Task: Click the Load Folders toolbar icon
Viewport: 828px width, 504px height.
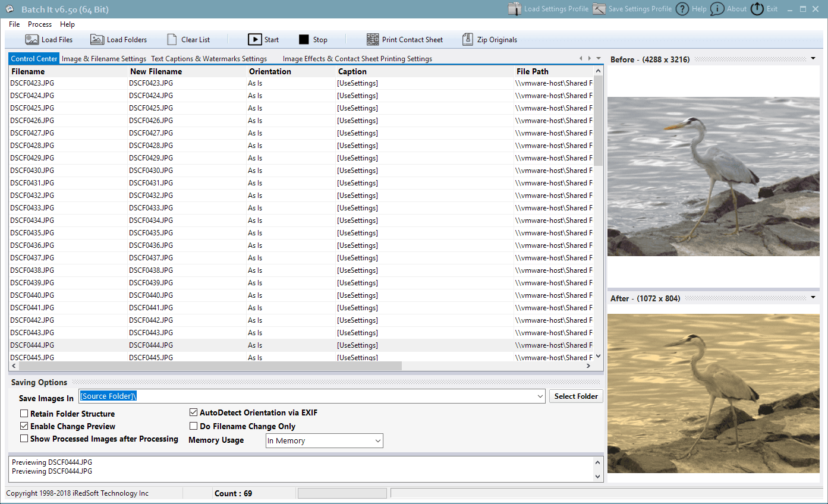Action: coord(97,40)
